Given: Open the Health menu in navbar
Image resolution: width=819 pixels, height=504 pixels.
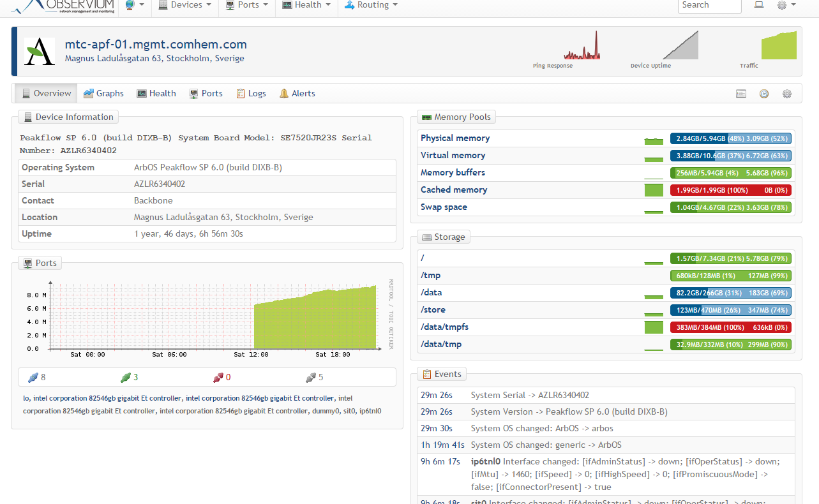Looking at the screenshot, I should (x=307, y=5).
